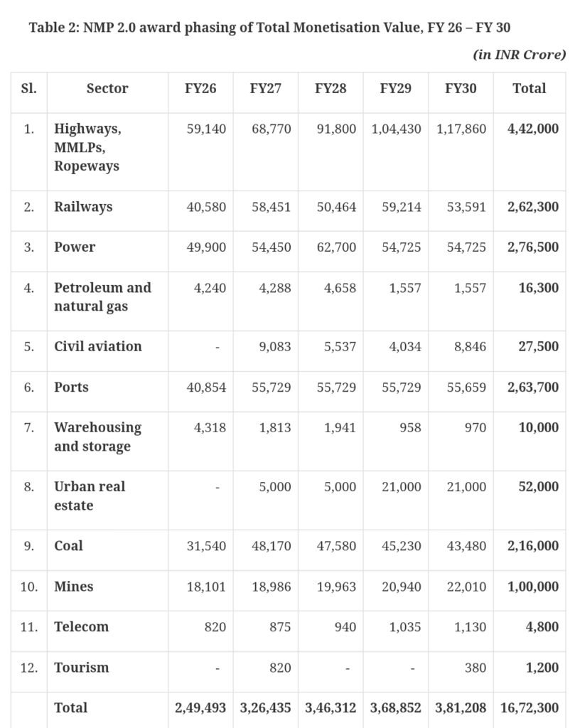Select the Mines sector cell
575x728 pixels.
[73, 587]
